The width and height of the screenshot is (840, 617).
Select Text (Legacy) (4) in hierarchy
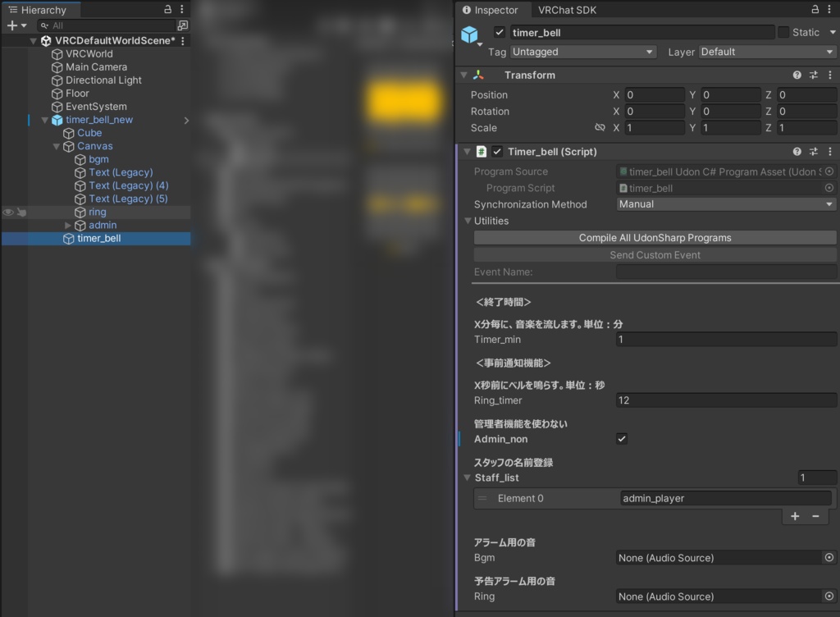(x=128, y=186)
